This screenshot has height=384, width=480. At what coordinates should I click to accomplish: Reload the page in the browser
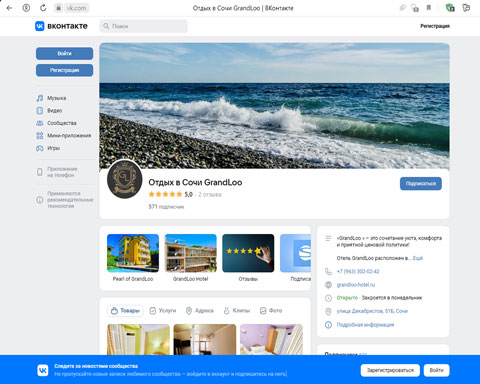[43, 8]
